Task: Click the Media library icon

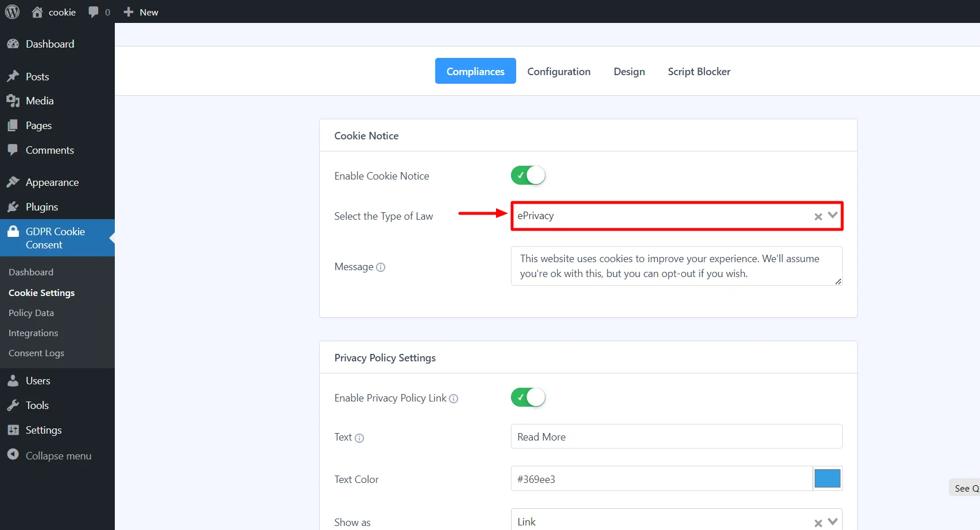Action: [13, 100]
